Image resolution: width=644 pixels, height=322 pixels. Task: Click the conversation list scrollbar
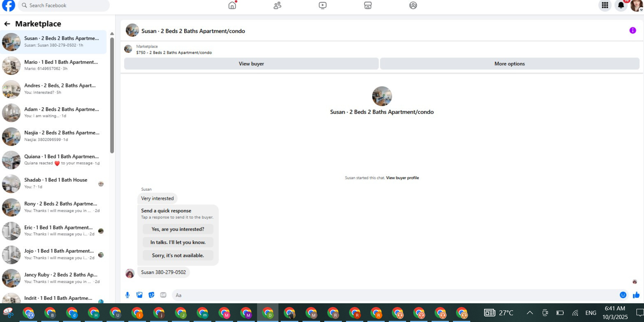112,95
